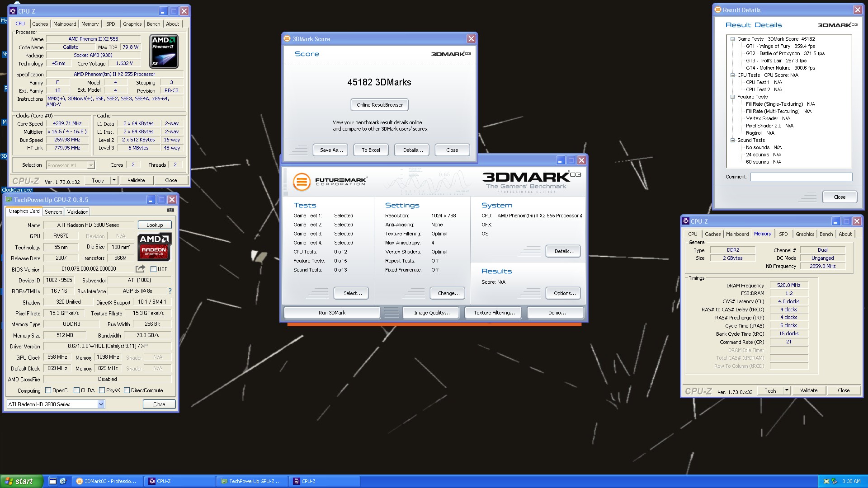Enable the OpenCL computing checkbox
The image size is (868, 488).
pyautogui.click(x=48, y=390)
